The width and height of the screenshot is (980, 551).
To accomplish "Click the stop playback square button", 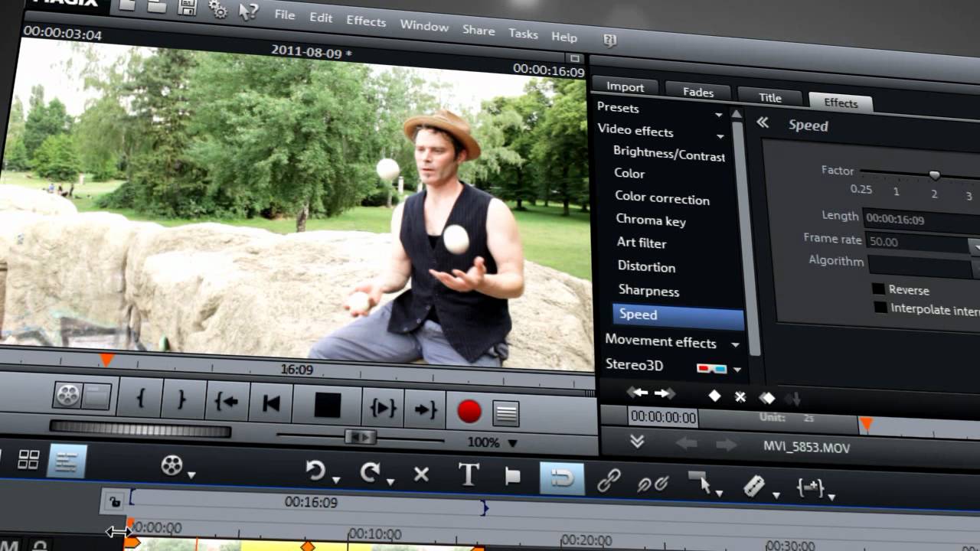I will (x=327, y=406).
